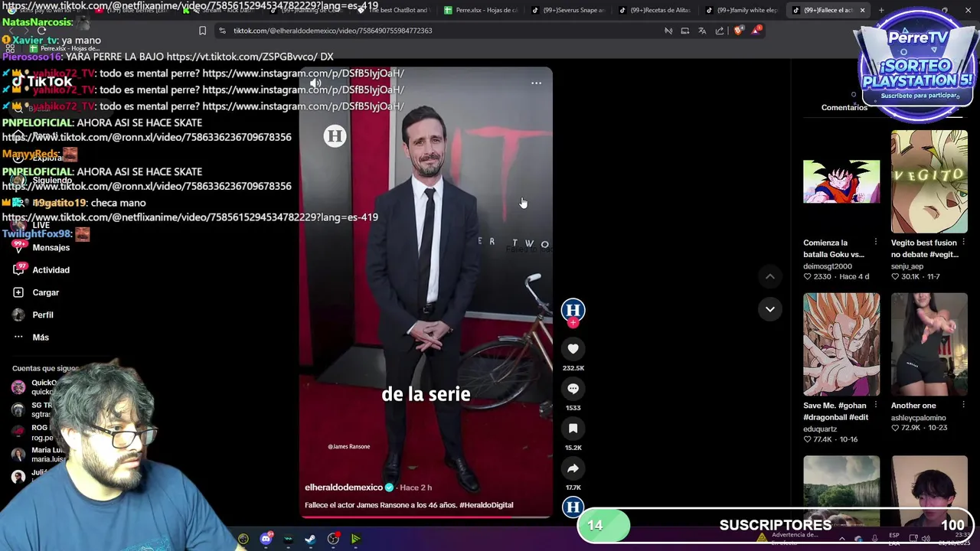
Task: Open the Brave Rewards triangle icon
Action: click(756, 31)
